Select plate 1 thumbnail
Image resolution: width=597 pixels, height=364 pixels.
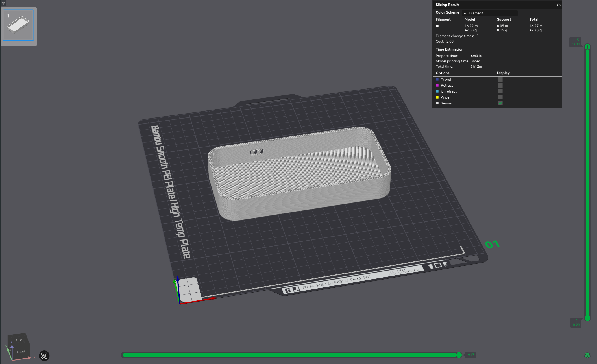click(18, 25)
